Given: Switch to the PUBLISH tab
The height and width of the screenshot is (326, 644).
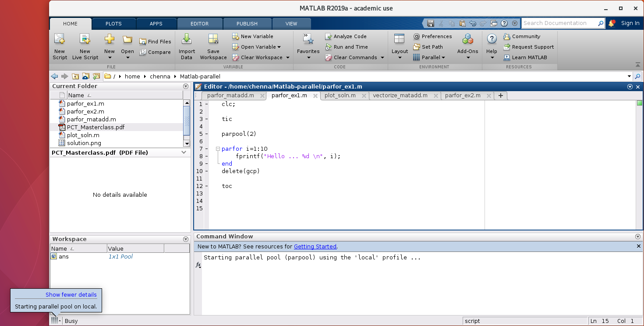Looking at the screenshot, I should coord(247,24).
